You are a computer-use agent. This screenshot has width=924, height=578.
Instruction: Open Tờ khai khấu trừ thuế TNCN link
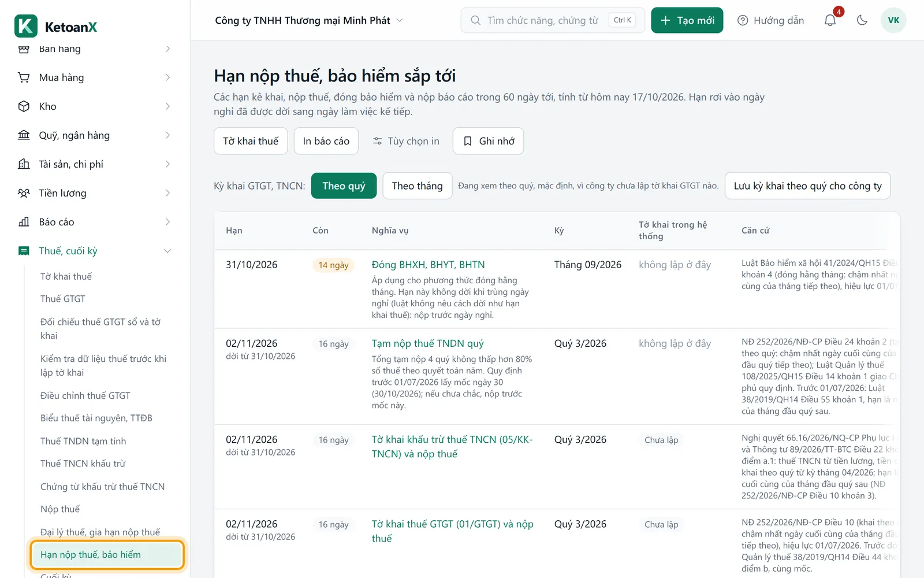452,447
